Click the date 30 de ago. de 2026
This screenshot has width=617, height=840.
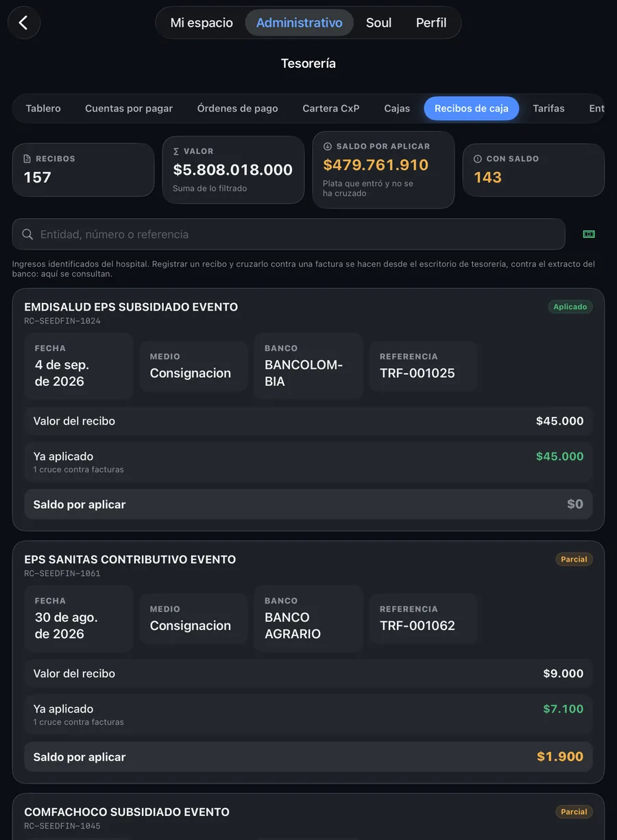(x=66, y=625)
